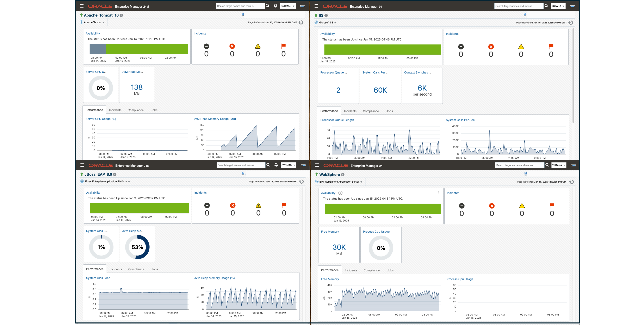
Task: Click info icon next to Apache_Tomcat_10 title
Action: (x=121, y=15)
